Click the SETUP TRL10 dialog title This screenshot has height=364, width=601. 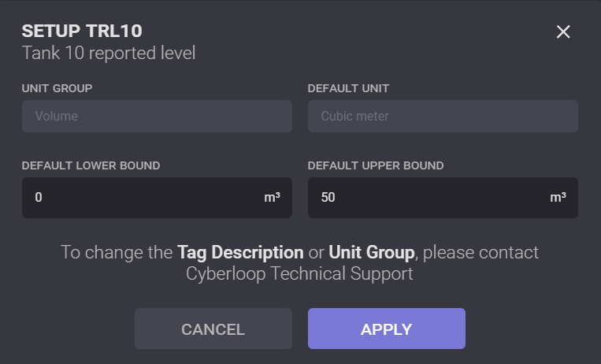click(x=81, y=32)
